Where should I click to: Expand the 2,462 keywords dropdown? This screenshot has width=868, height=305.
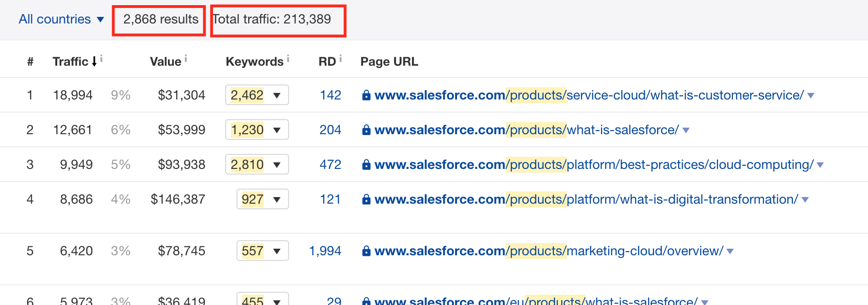257,95
